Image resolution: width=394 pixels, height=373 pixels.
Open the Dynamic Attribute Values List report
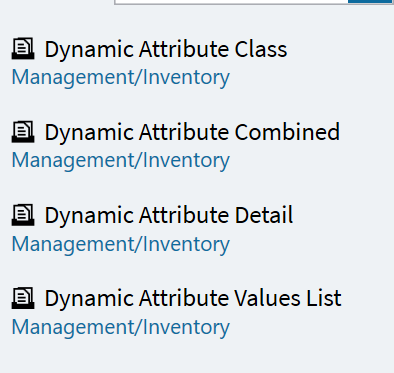click(193, 298)
